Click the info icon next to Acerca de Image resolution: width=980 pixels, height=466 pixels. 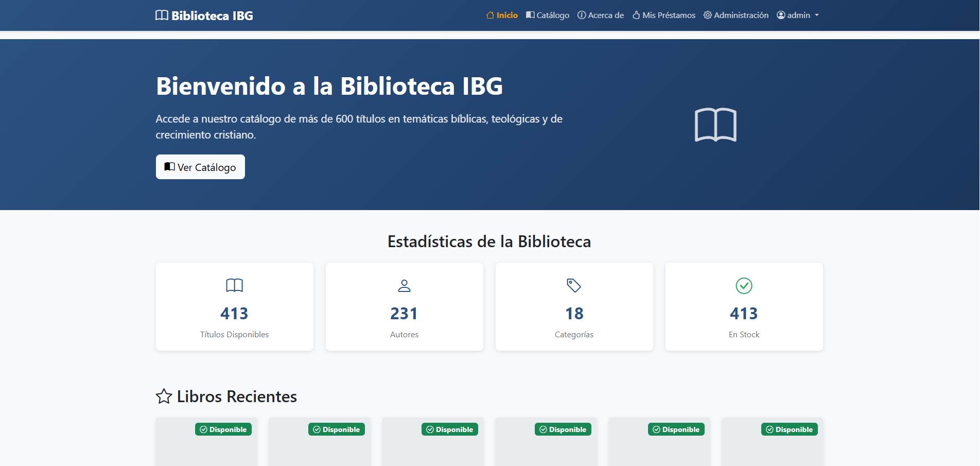(x=582, y=15)
